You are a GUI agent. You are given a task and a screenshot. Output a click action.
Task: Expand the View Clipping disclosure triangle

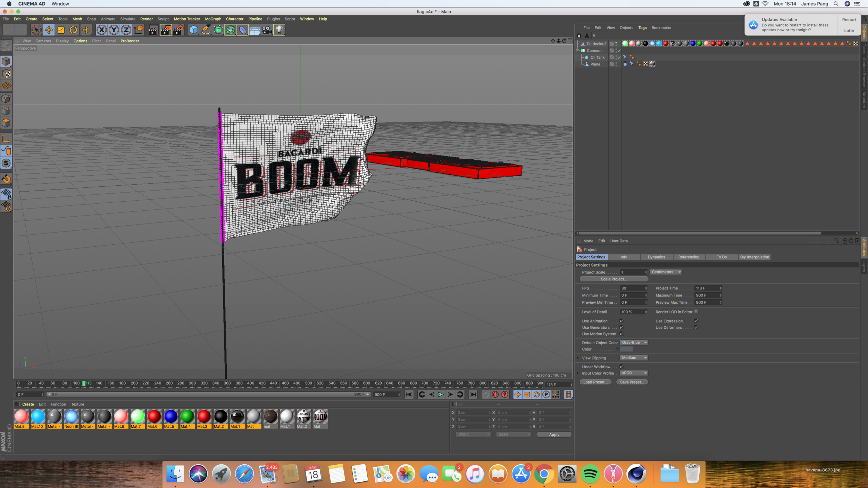pos(578,358)
